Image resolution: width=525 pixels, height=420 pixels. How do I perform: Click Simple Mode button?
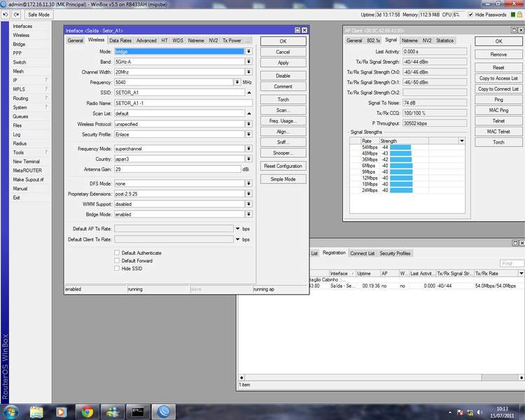coord(283,179)
